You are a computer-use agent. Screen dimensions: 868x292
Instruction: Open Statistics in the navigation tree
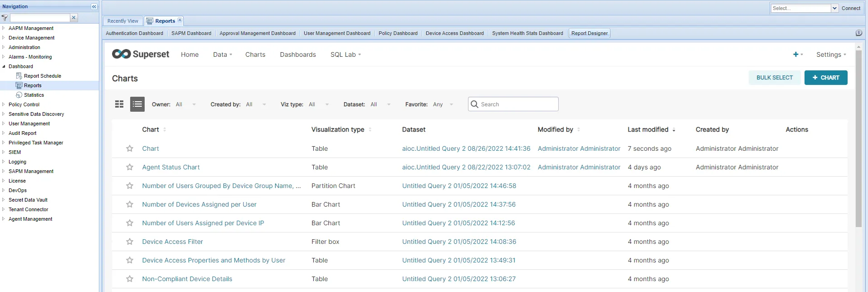[x=34, y=95]
